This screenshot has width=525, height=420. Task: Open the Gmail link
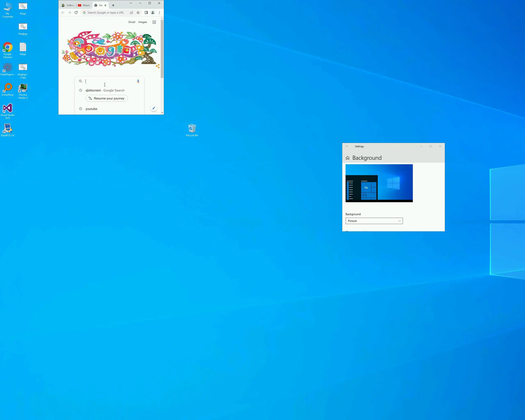[131, 22]
